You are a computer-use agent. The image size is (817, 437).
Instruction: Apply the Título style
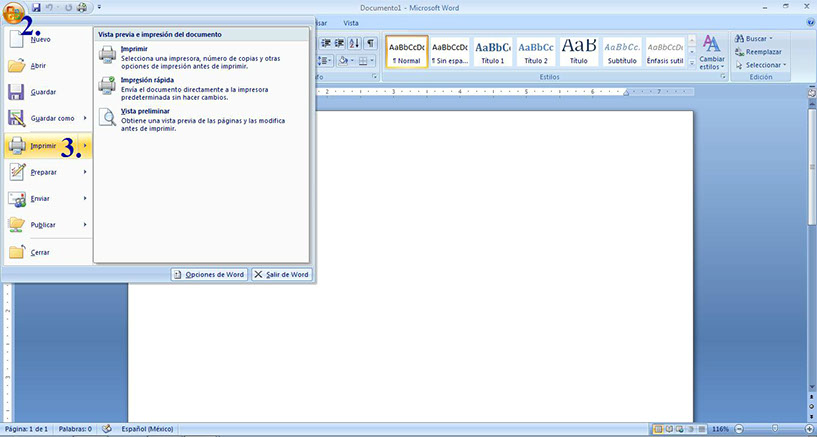click(x=579, y=52)
